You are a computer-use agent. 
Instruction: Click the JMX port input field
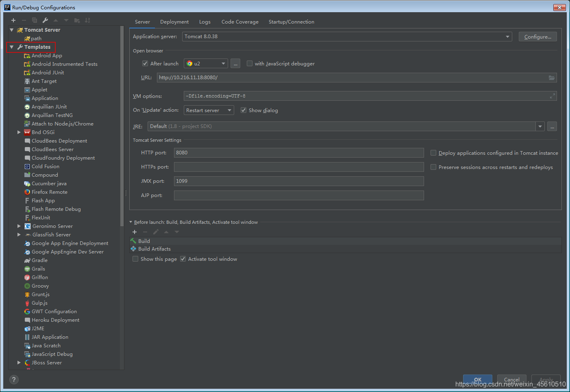tap(299, 181)
